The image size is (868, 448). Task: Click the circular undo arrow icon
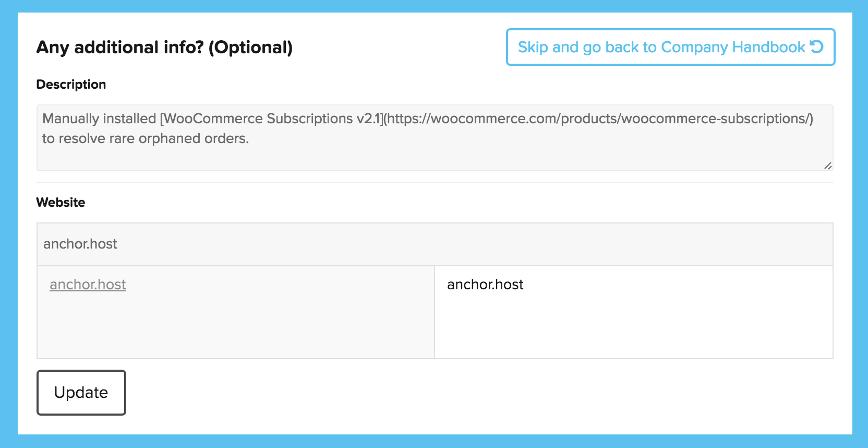(816, 46)
